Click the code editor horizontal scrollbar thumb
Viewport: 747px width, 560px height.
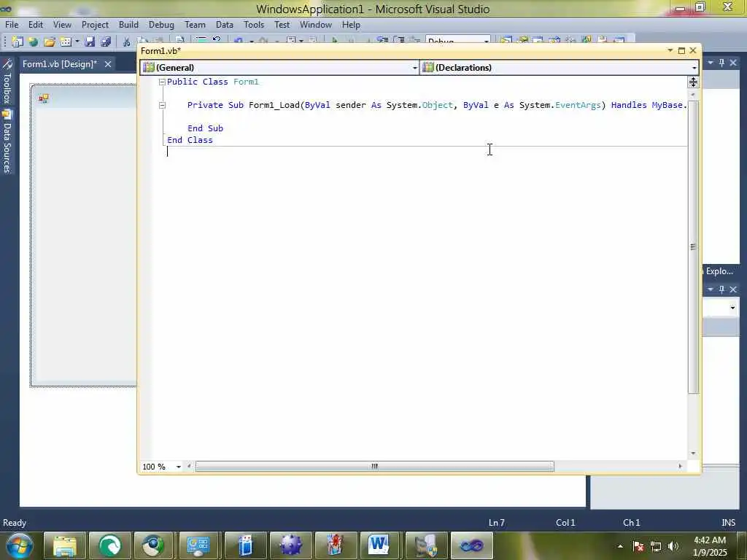coord(374,466)
